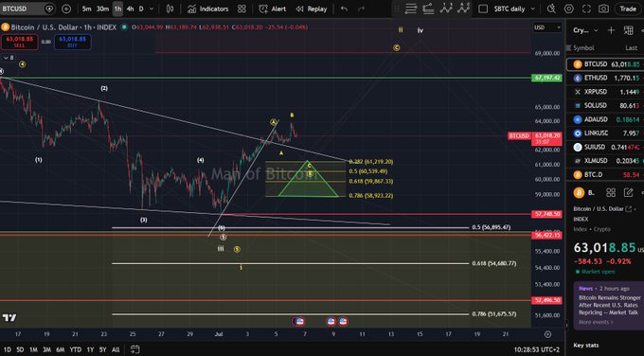The image size is (644, 356).
Task: Set the range to 3M
Action: 46,349
